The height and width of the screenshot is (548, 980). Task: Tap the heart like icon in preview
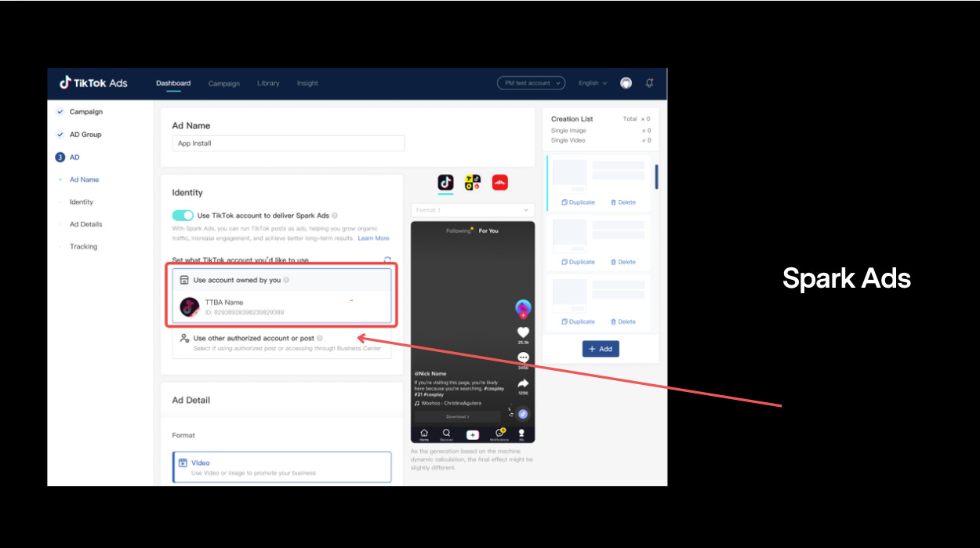523,333
